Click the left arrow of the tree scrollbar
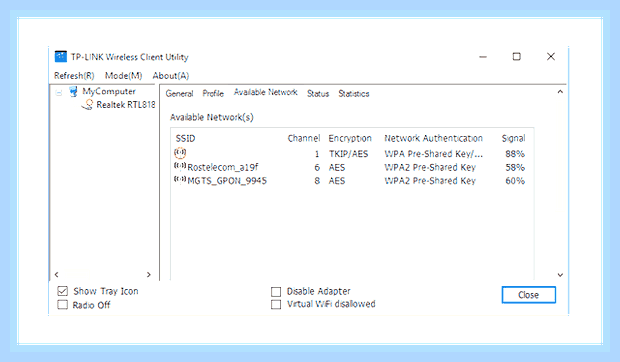The width and height of the screenshot is (620, 362). [x=57, y=274]
